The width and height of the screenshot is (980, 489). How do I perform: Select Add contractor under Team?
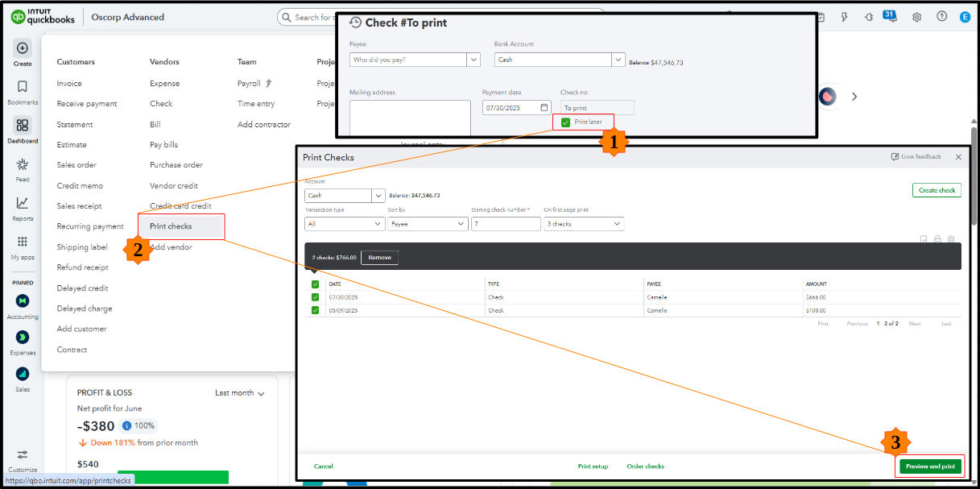click(x=264, y=124)
